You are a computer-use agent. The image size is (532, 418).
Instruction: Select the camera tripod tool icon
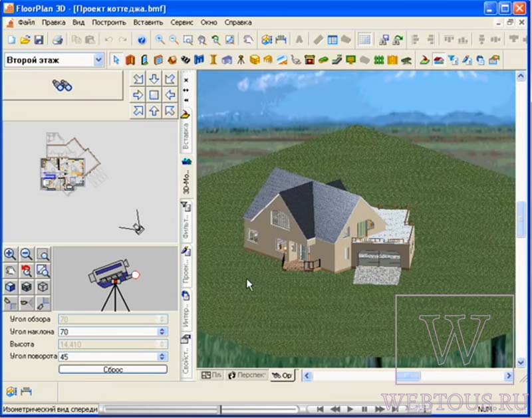coord(241,60)
